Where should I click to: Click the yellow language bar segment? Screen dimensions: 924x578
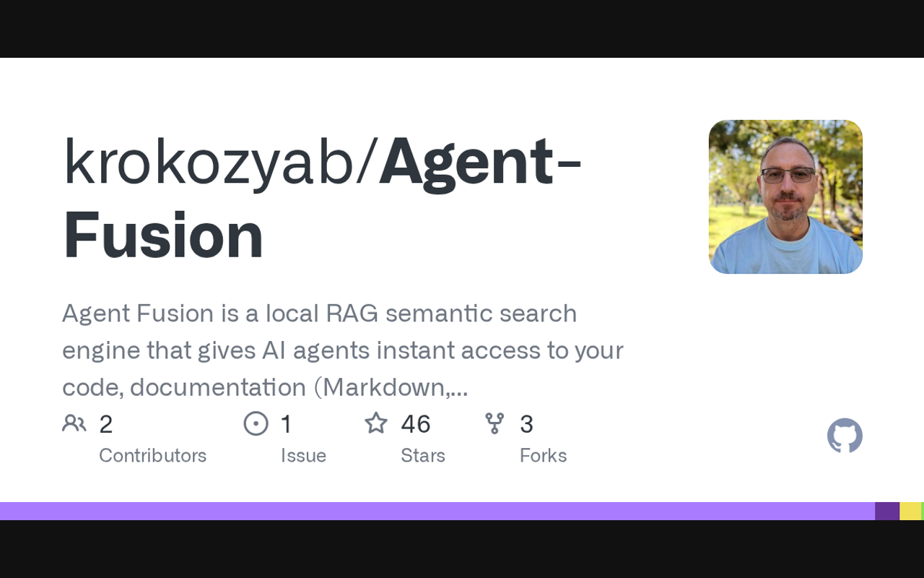click(x=910, y=511)
